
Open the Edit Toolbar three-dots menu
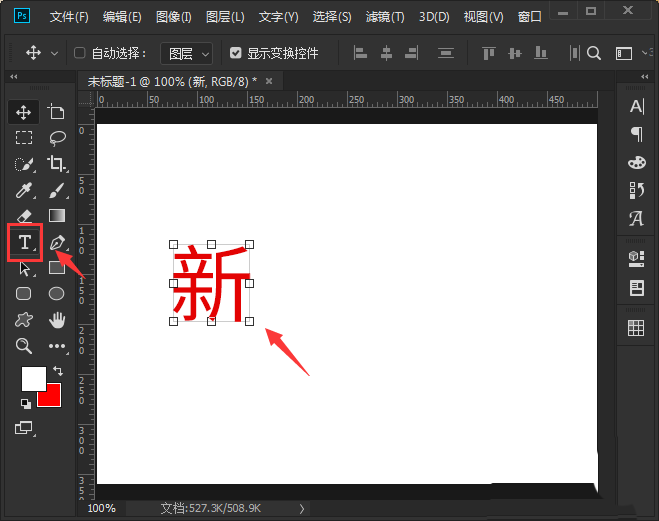tap(57, 346)
